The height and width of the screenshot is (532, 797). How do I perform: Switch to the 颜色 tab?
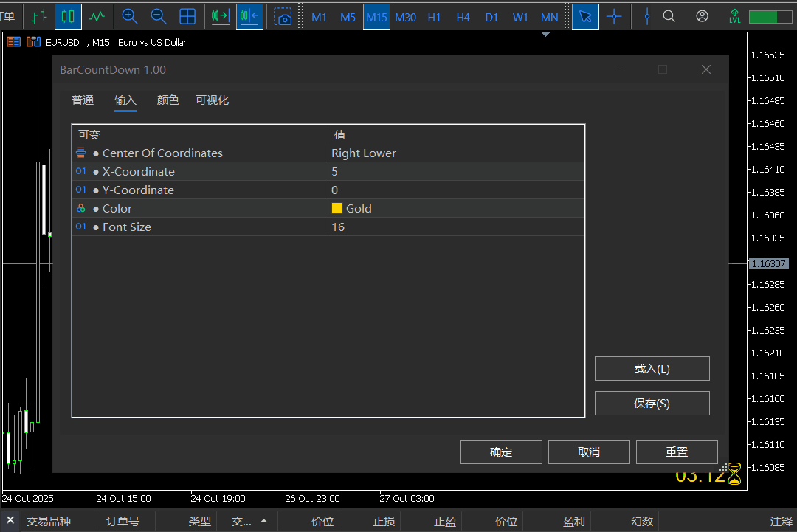pyautogui.click(x=168, y=100)
